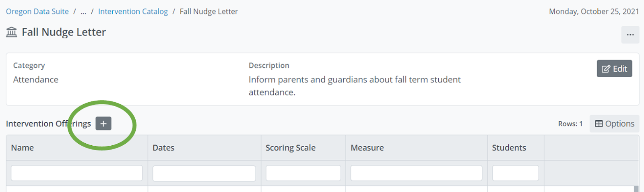Click the institution icon beside page title

click(x=12, y=32)
